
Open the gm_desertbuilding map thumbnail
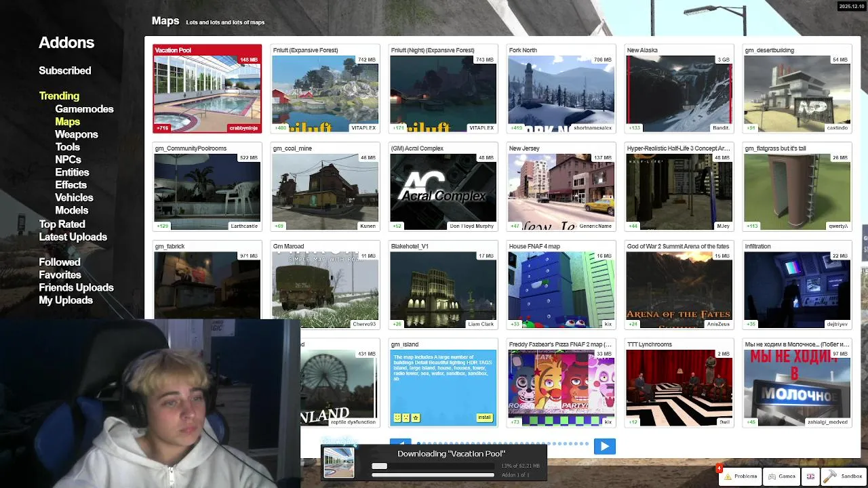pos(797,89)
